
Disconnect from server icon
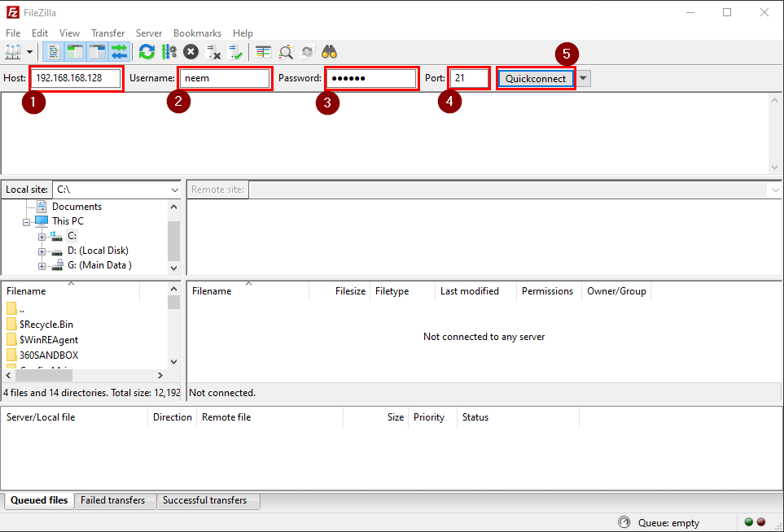pos(213,52)
